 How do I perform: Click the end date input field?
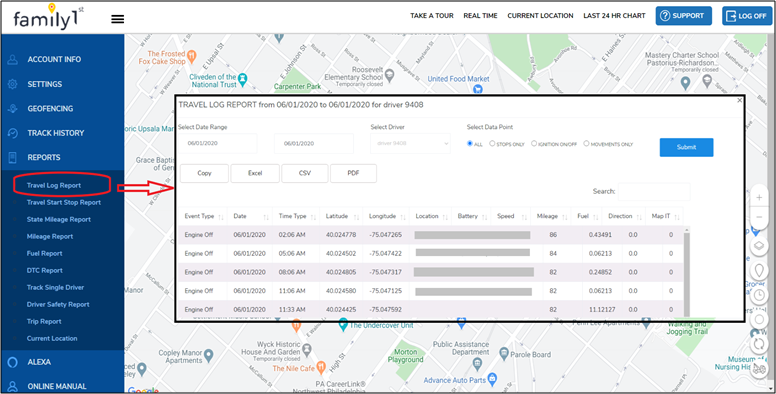click(x=314, y=144)
